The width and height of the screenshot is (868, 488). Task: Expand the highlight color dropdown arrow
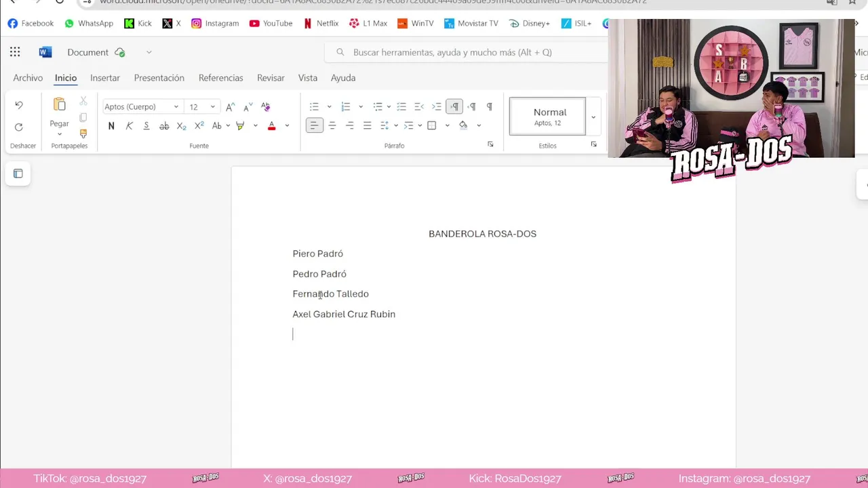[255, 125]
